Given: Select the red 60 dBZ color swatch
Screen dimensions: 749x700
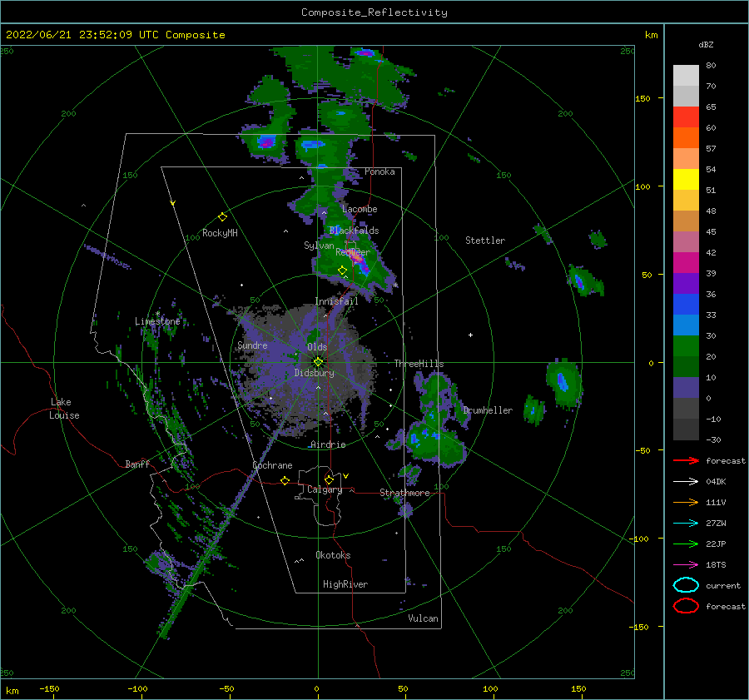Looking at the screenshot, I should tap(686, 117).
